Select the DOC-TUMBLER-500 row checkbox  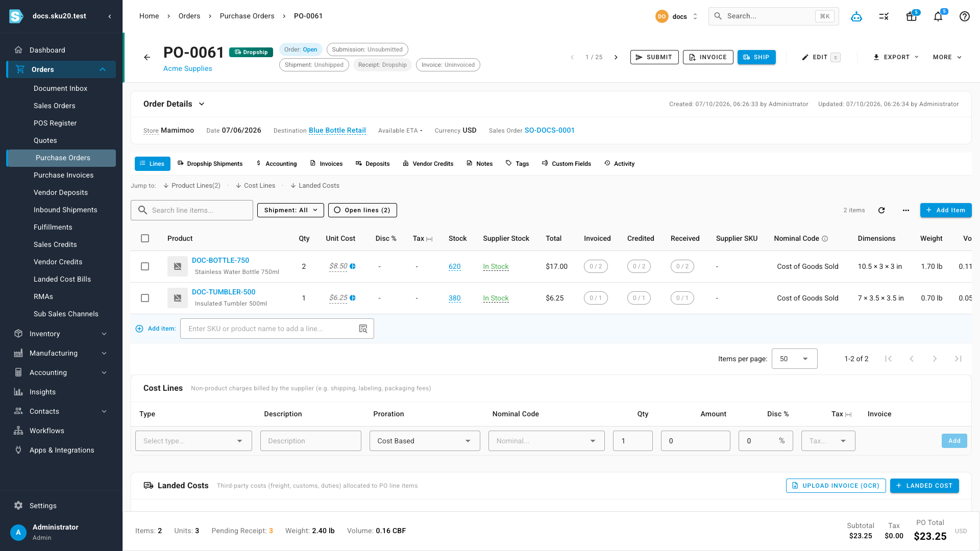click(145, 298)
